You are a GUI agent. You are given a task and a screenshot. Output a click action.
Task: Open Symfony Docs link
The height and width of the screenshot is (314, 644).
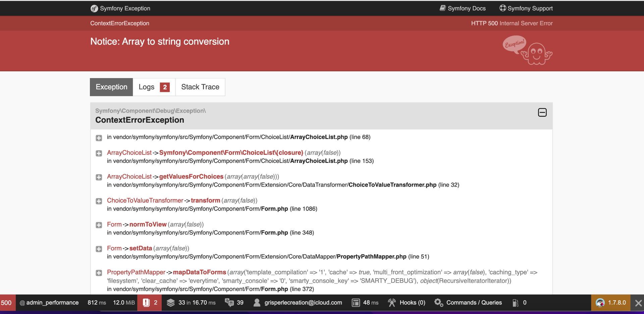(x=467, y=8)
